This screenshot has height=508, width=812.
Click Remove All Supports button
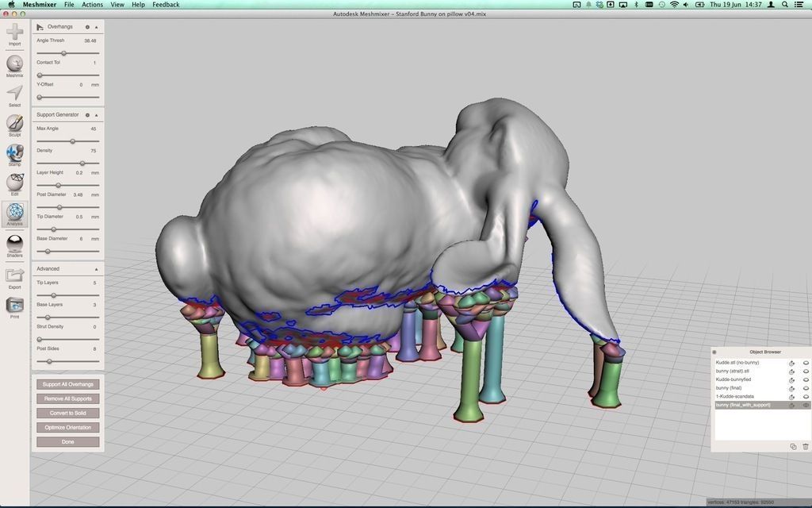[68, 399]
